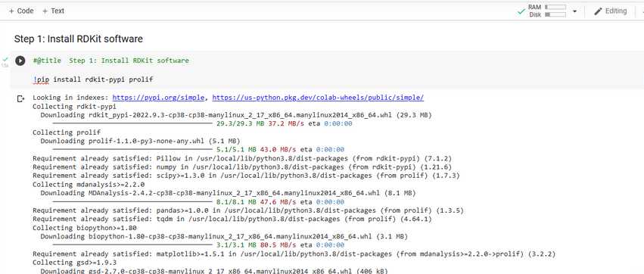Screen dimensions: 644x274
Task: Click the #@title comment line in the cell
Action: [x=111, y=61]
